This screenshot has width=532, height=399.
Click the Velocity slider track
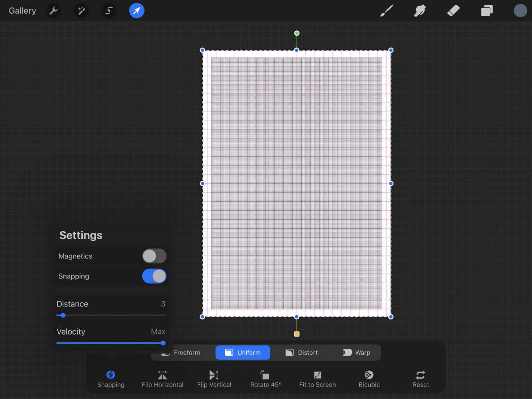point(111,343)
